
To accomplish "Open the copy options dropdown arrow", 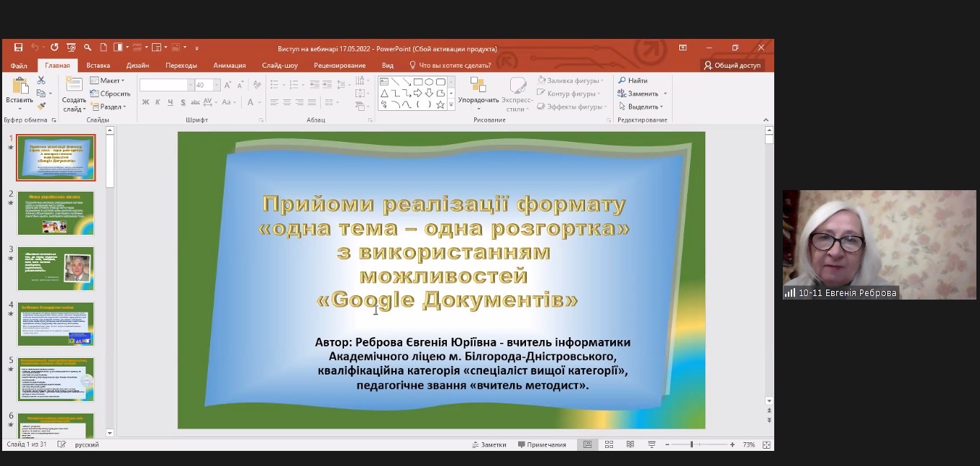I will [50, 94].
